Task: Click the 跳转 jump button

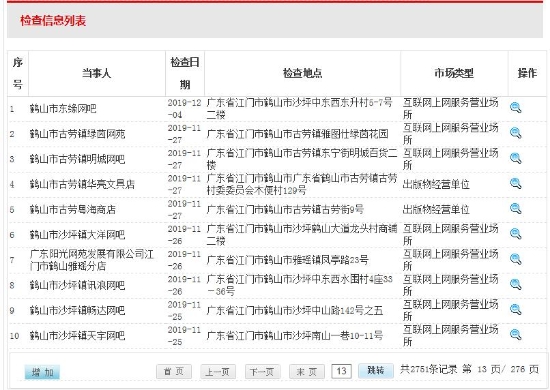Action: pos(376,370)
